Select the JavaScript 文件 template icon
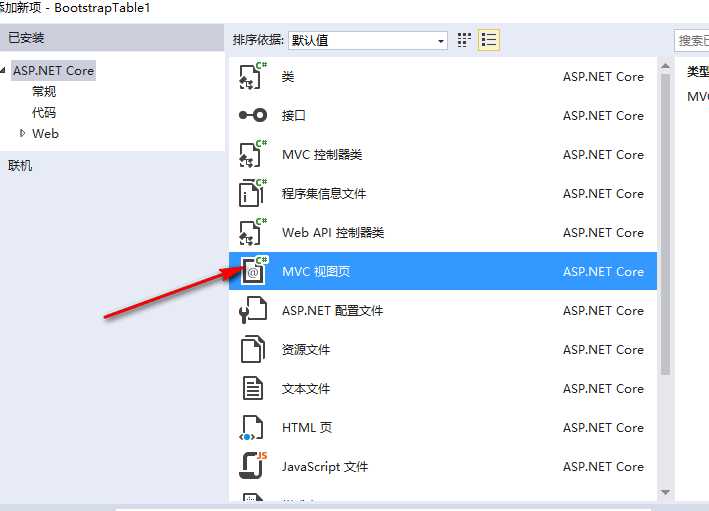Viewport: 709px width, 511px height. click(x=253, y=465)
